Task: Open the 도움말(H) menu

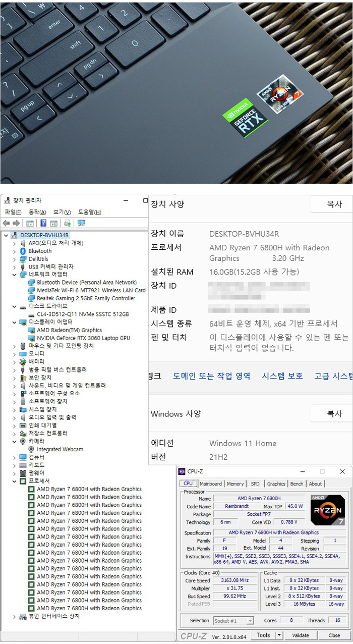Action: (90, 212)
